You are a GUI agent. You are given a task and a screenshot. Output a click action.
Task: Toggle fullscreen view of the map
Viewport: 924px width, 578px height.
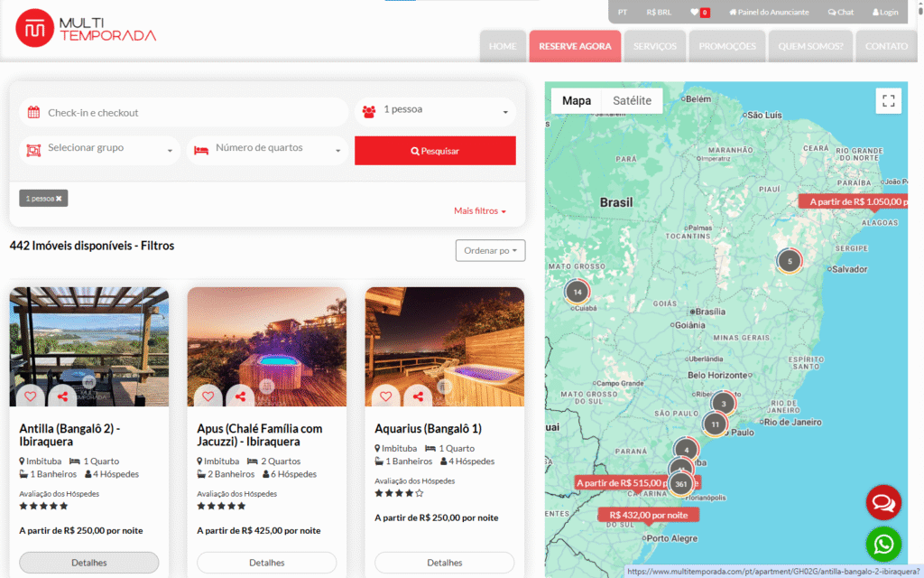pos(888,101)
